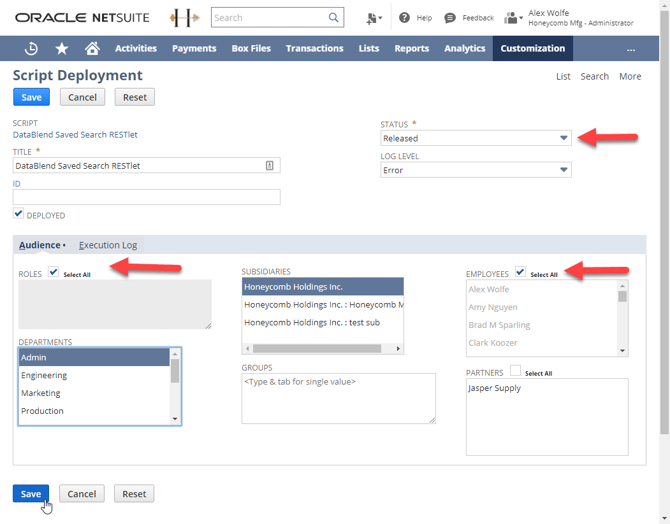
Task: Click the Feedback speech bubble icon
Action: click(450, 17)
